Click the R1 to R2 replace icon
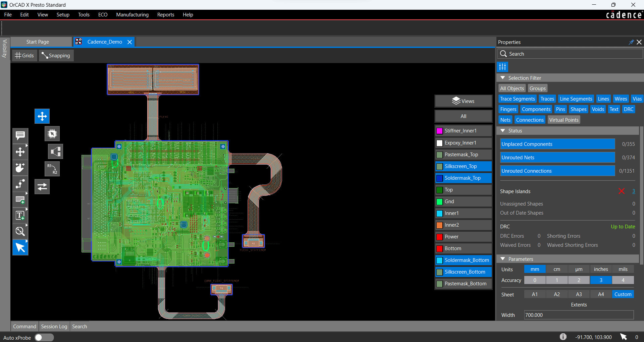The width and height of the screenshot is (644, 342). click(x=52, y=169)
